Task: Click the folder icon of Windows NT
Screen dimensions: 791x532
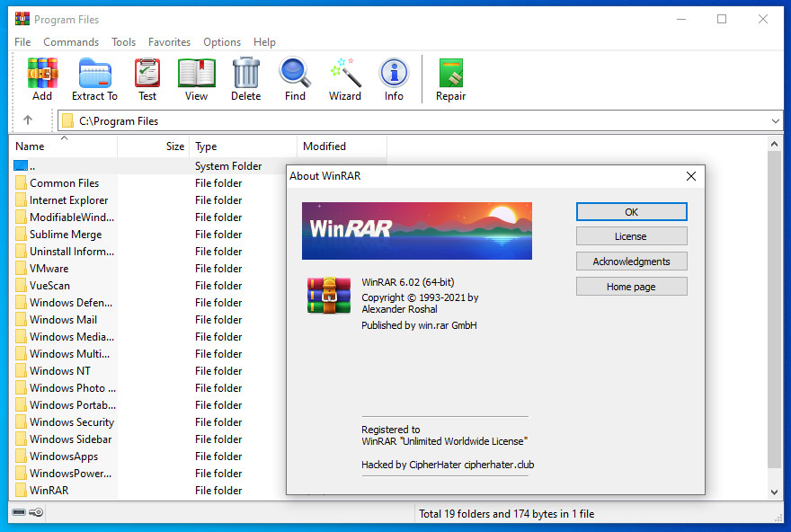Action: [21, 370]
